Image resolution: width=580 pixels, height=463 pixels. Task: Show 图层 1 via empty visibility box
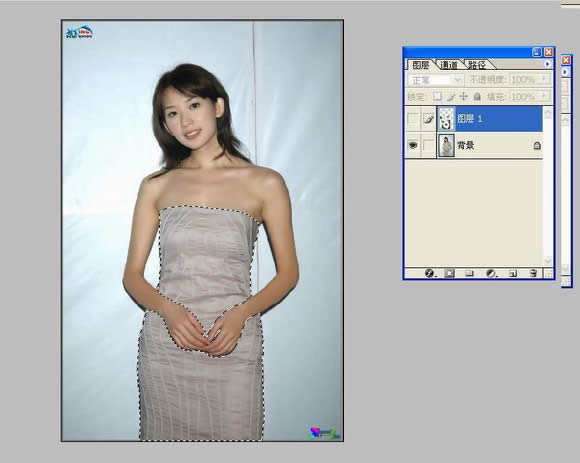[x=413, y=119]
